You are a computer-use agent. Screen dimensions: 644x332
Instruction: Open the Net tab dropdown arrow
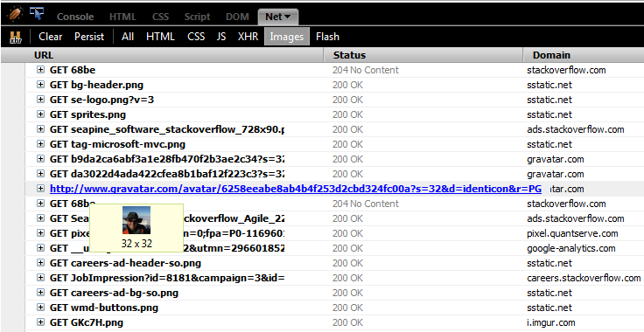pos(287,17)
